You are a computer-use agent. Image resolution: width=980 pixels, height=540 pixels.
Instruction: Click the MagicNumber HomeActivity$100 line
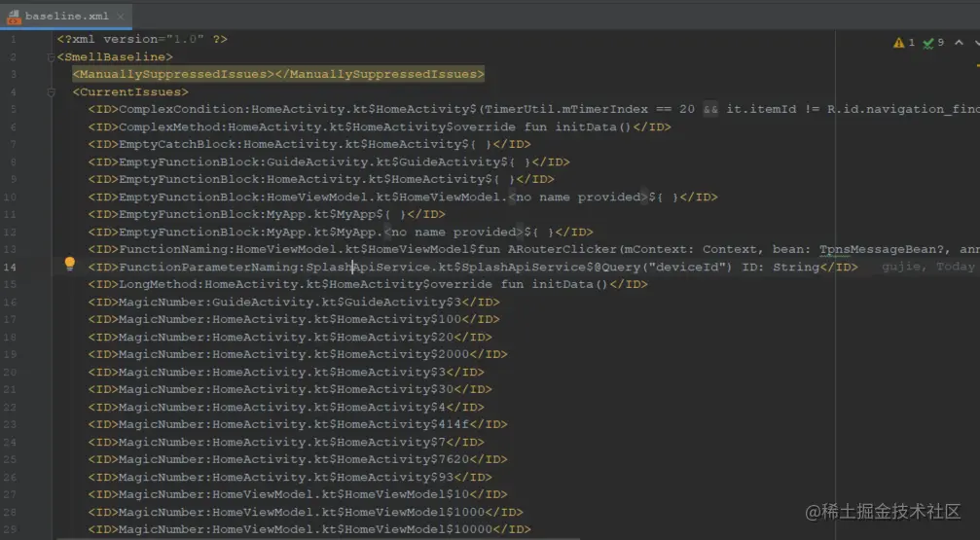pyautogui.click(x=294, y=319)
